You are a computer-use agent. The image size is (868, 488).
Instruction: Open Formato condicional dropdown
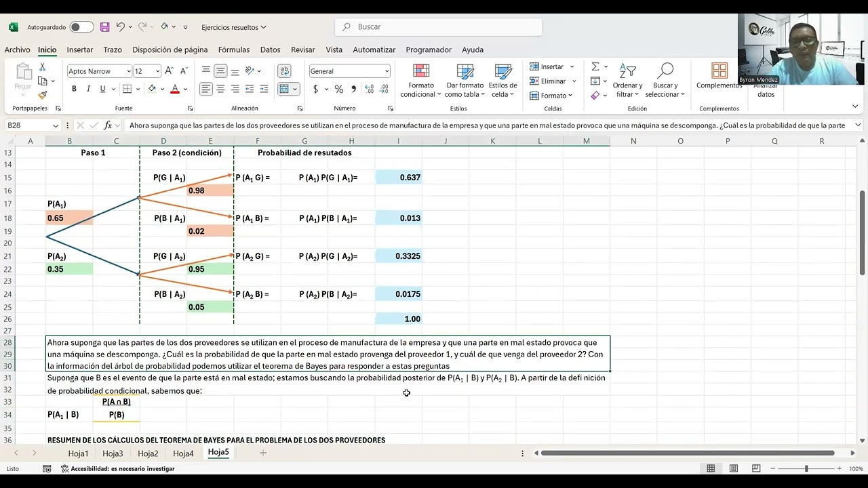(421, 81)
